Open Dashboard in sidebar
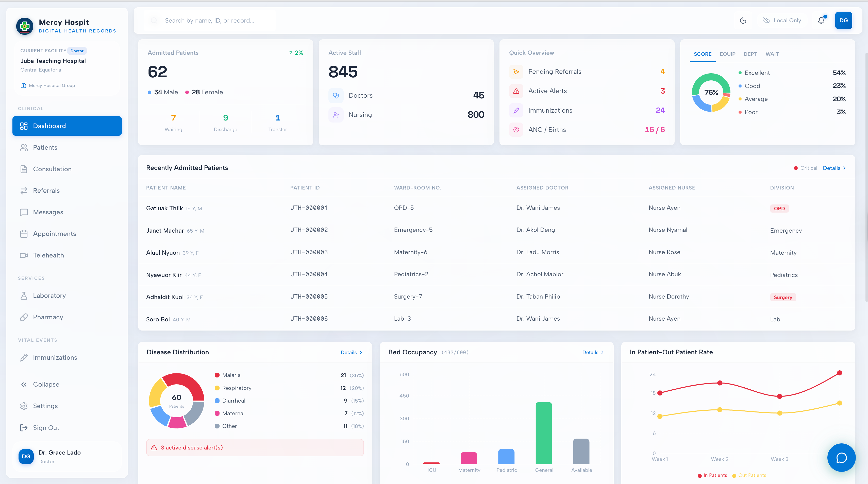Image resolution: width=868 pixels, height=484 pixels. coord(67,126)
